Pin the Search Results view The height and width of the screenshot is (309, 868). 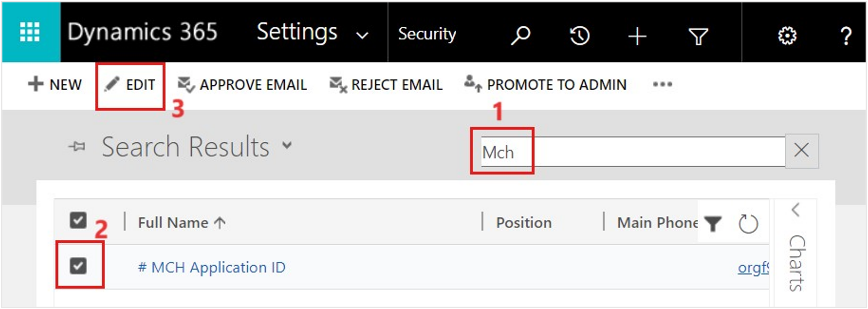click(x=77, y=147)
